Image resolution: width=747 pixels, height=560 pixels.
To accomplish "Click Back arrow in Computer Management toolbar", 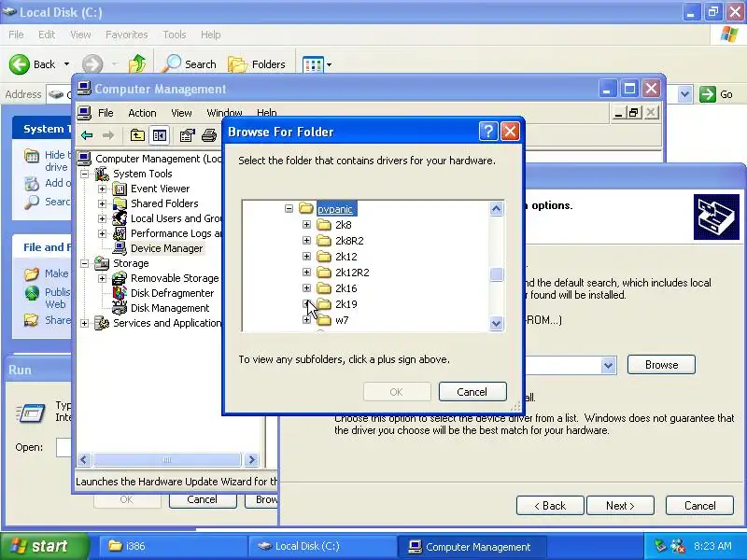I will coord(87,135).
